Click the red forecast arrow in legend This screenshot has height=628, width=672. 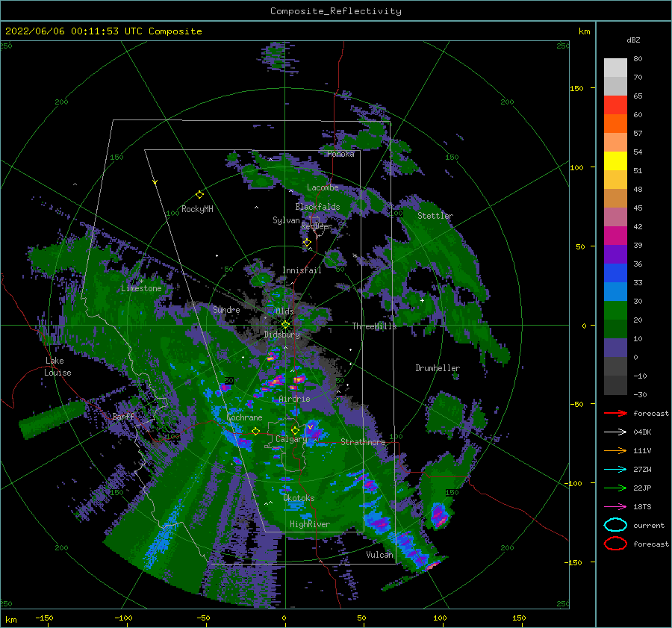click(615, 413)
